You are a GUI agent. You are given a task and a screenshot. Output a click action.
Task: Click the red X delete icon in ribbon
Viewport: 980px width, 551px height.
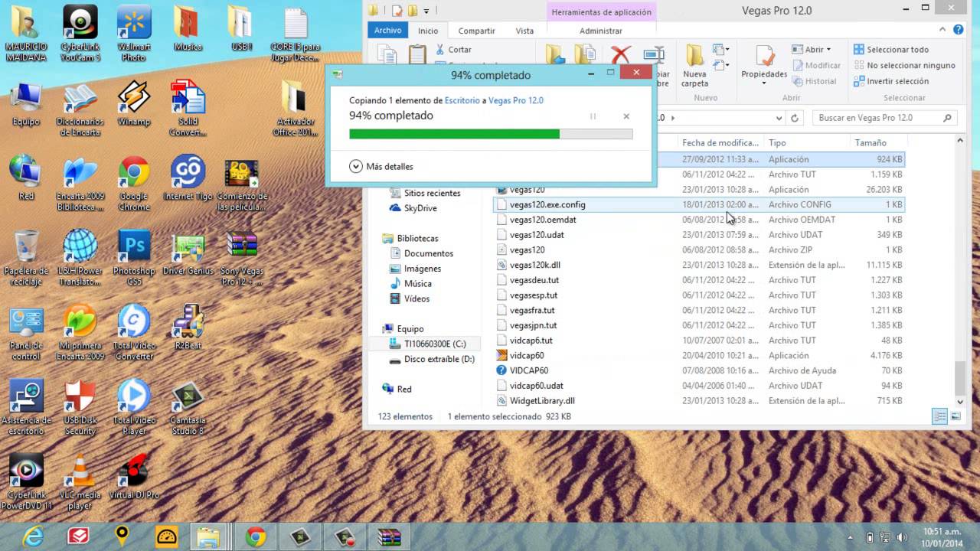[x=621, y=54]
